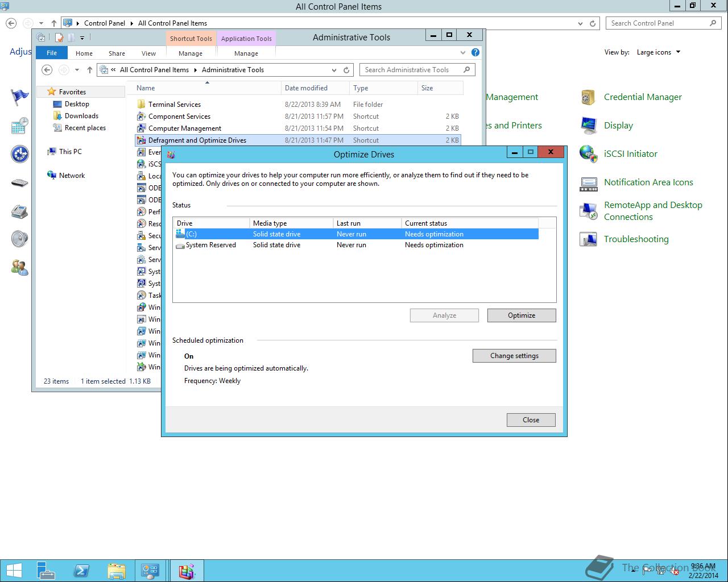Open the View ribbon tab
Screen dimensions: 728x582
click(x=148, y=53)
